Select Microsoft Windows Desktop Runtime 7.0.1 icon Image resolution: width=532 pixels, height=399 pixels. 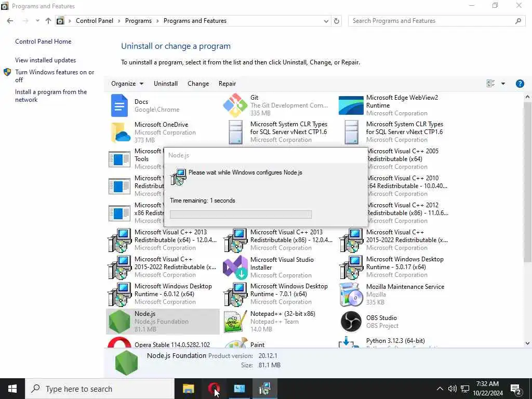[235, 294]
